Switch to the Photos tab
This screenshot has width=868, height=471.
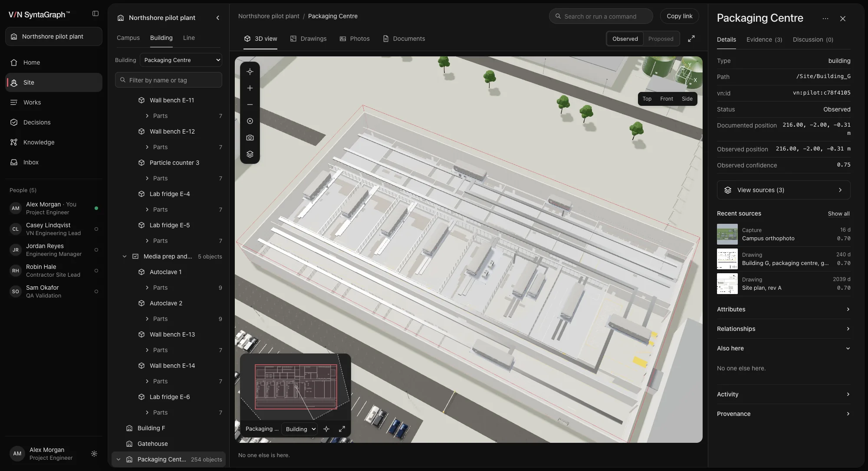[355, 39]
